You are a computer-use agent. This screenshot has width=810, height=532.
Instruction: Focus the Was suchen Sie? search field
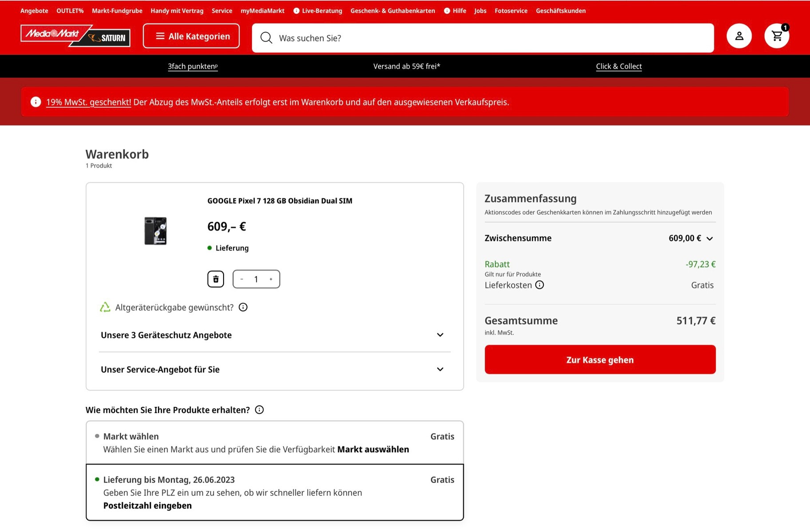tap(483, 38)
